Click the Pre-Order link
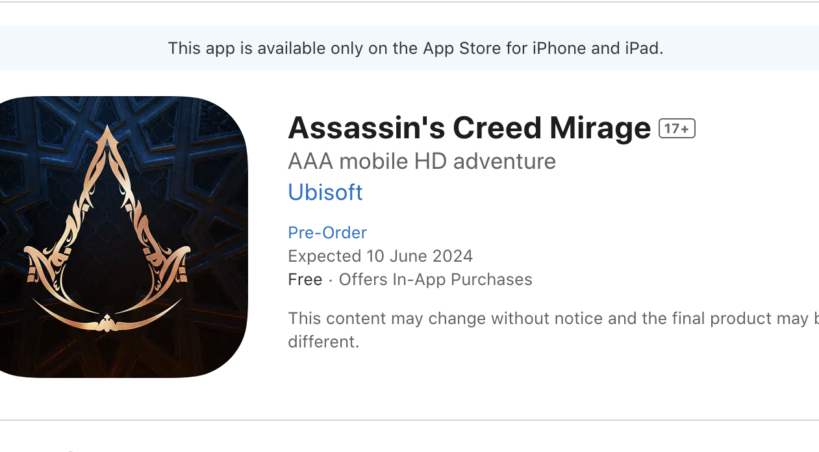 327,232
